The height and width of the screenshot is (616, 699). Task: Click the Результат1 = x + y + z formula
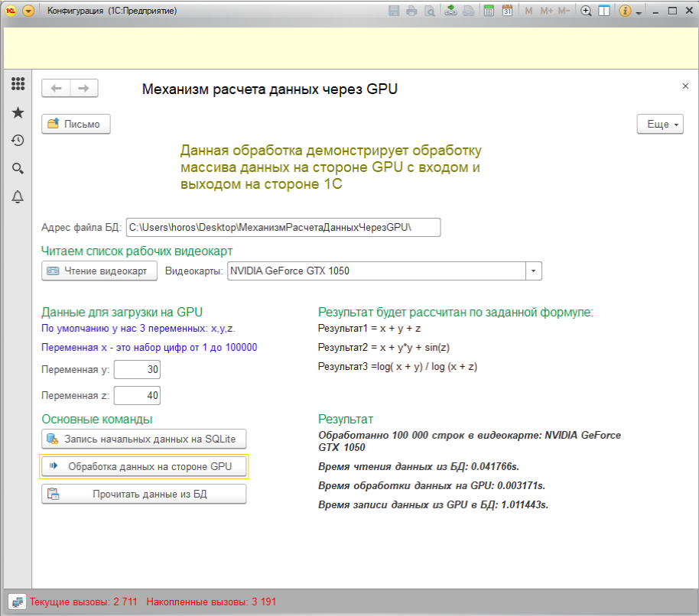click(369, 329)
